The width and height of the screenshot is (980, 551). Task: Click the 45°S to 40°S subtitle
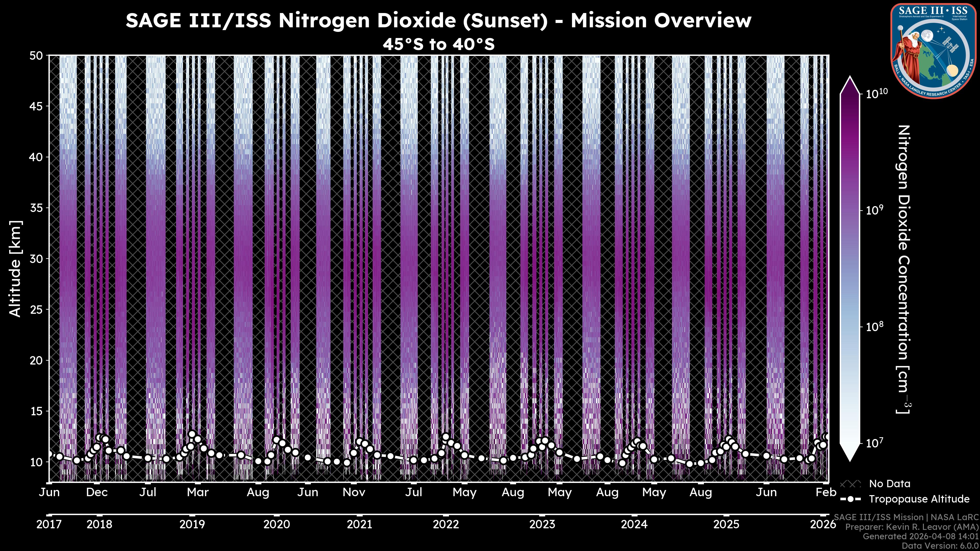coord(438,44)
